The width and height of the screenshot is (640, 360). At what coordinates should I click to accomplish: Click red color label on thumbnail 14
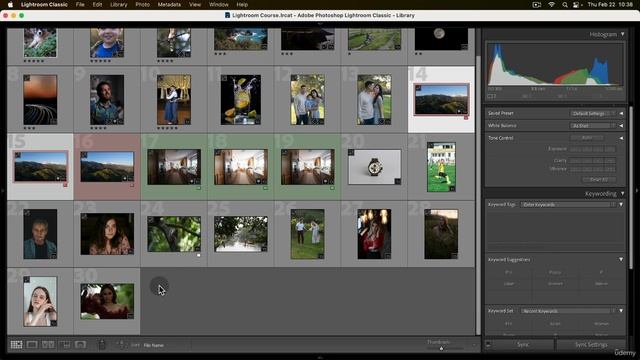466,118
